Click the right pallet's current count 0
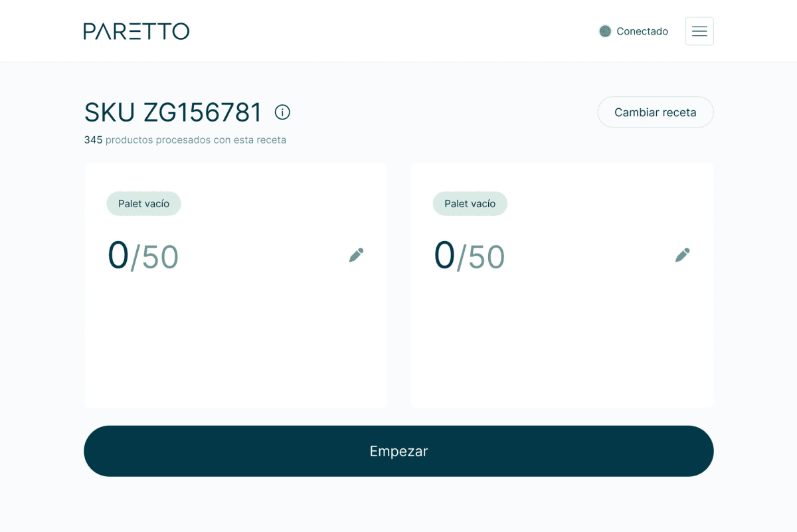 444,256
